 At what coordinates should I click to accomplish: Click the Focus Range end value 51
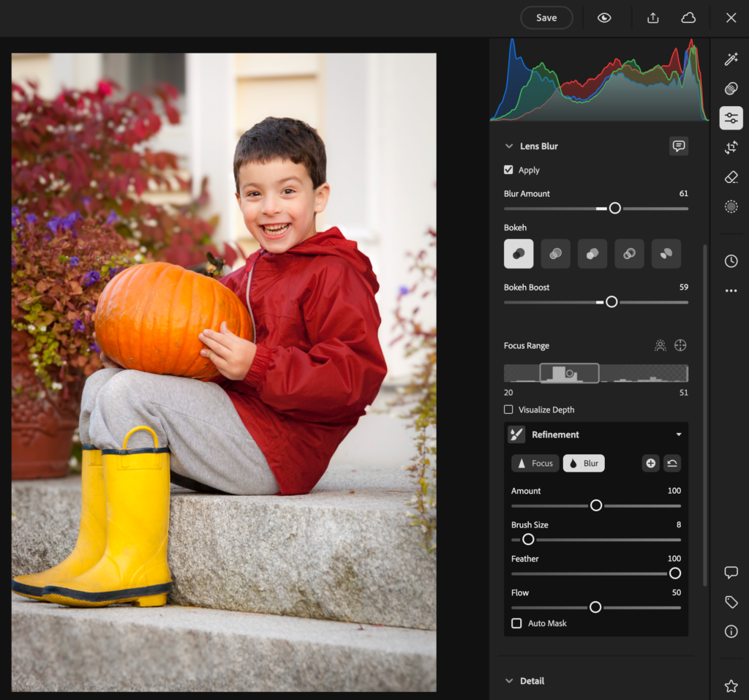click(x=684, y=393)
